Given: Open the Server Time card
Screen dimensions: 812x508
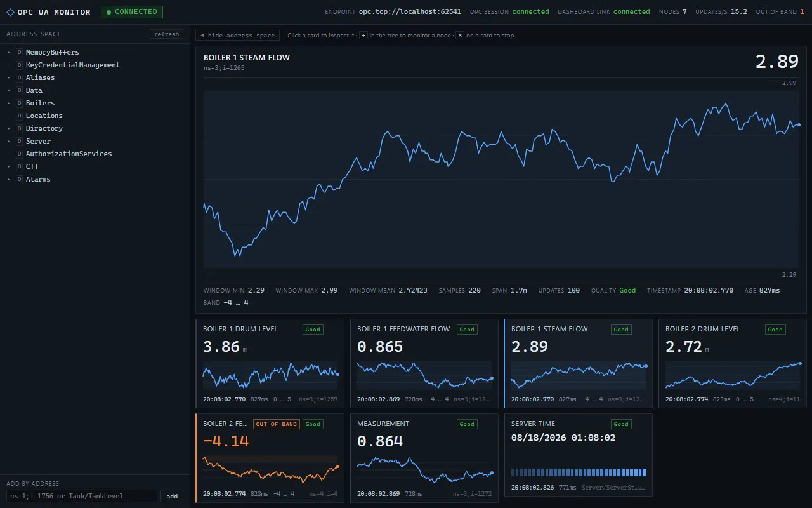Looking at the screenshot, I should pyautogui.click(x=578, y=455).
